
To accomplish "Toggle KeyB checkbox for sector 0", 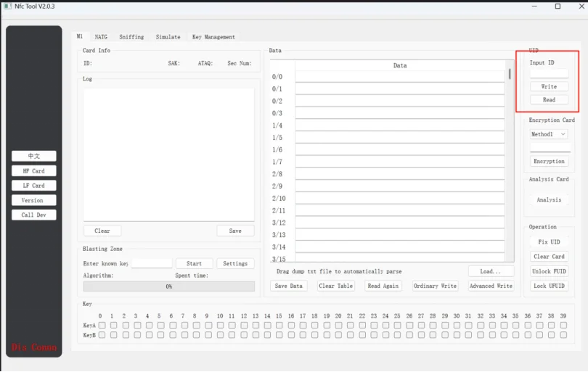I will coord(102,335).
